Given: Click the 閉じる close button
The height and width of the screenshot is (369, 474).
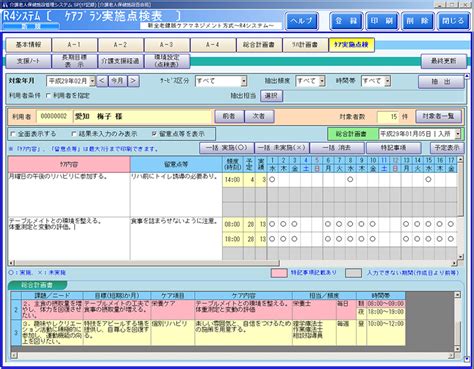Looking at the screenshot, I should pyautogui.click(x=453, y=21).
